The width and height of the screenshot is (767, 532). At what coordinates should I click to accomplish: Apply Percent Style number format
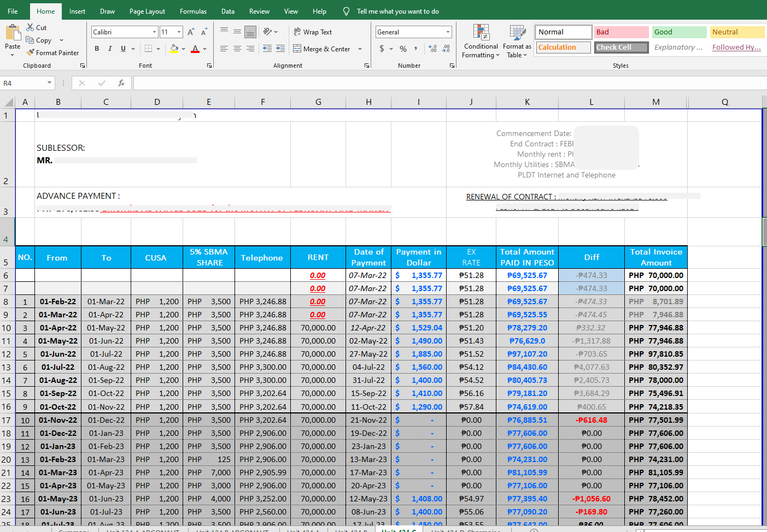tap(403, 49)
